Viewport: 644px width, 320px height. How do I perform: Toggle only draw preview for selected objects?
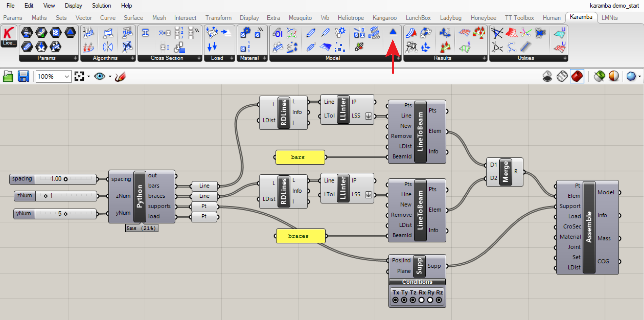(x=599, y=77)
